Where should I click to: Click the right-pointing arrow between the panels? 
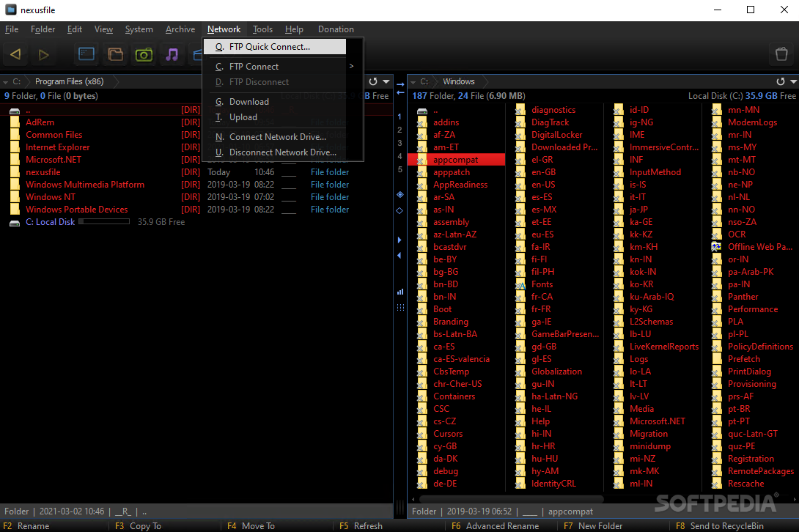(400, 84)
